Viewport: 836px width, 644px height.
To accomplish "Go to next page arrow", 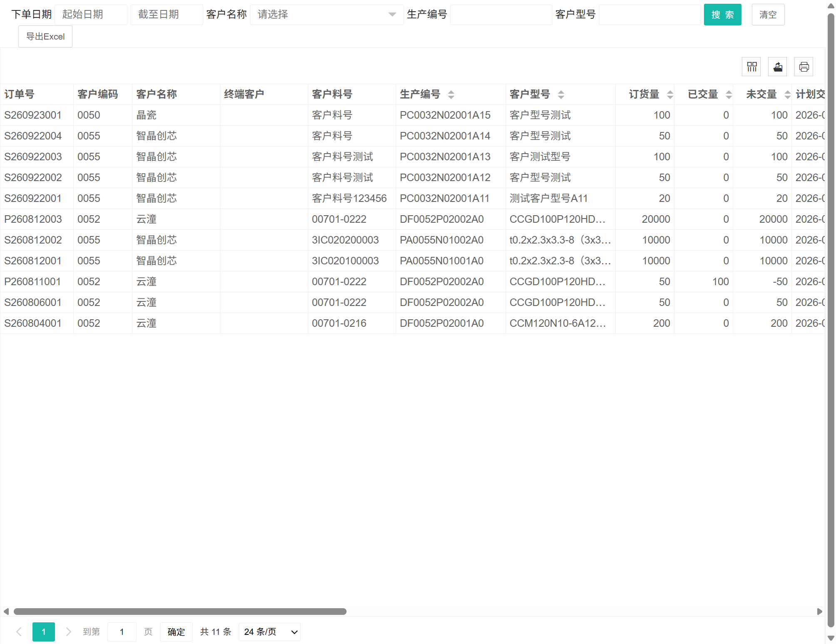I will pos(69,632).
